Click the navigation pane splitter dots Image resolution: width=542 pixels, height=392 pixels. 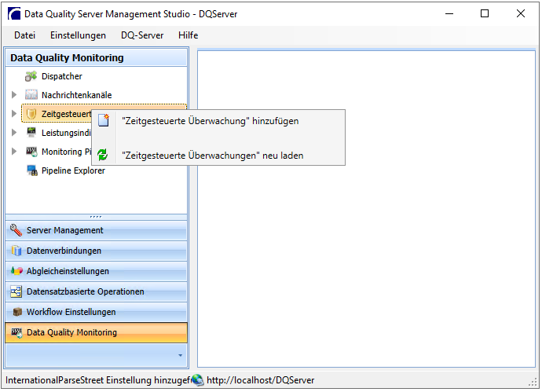click(x=96, y=217)
